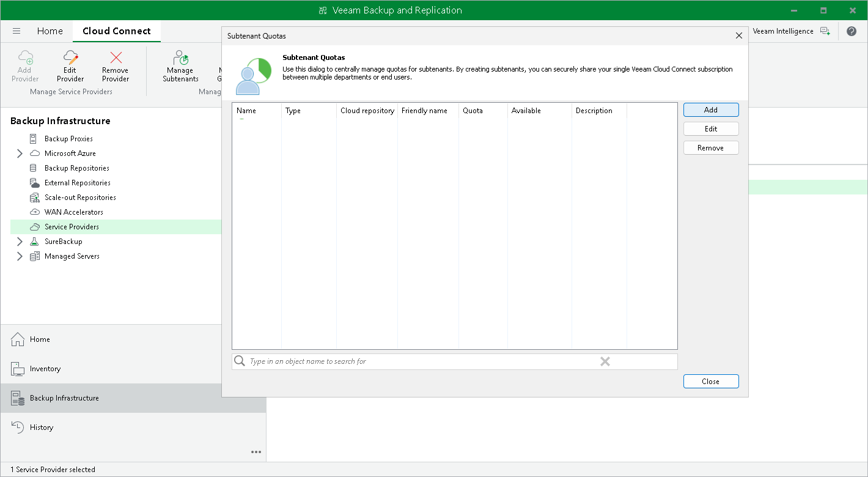Sort by the Friendly name column header
The image size is (868, 477).
point(428,111)
